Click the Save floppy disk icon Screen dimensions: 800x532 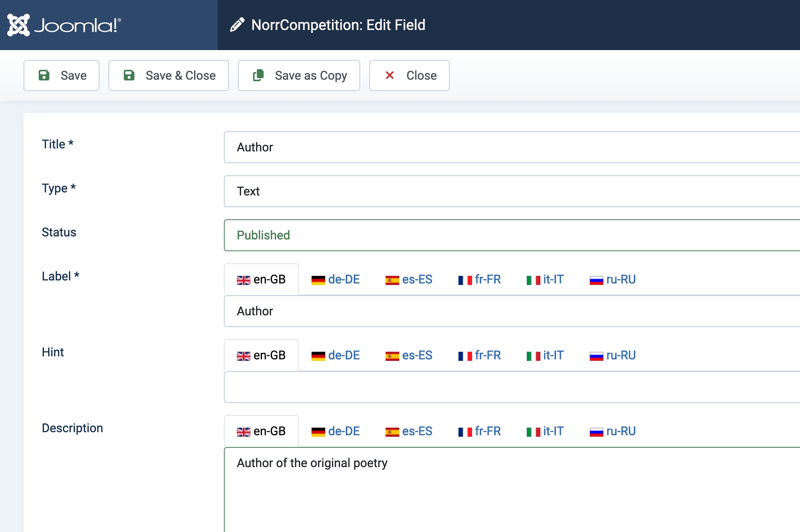click(x=44, y=75)
